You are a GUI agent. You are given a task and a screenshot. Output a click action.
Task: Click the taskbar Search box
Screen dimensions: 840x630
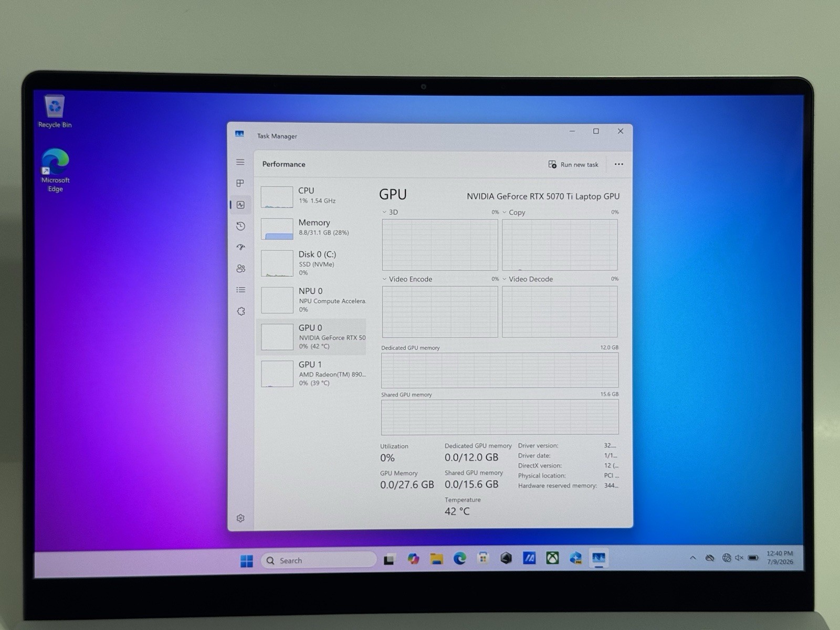pyautogui.click(x=319, y=560)
